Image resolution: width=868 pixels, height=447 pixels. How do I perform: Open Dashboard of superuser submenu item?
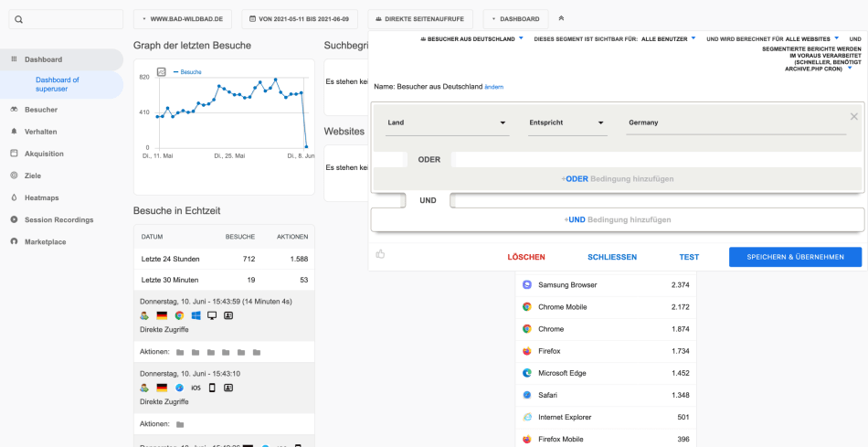tap(61, 84)
